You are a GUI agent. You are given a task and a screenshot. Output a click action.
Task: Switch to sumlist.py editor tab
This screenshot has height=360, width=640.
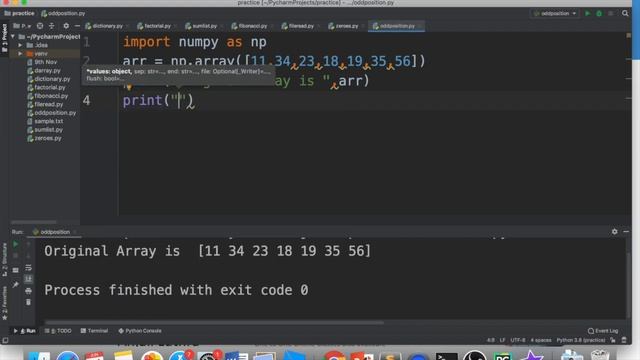[204, 26]
